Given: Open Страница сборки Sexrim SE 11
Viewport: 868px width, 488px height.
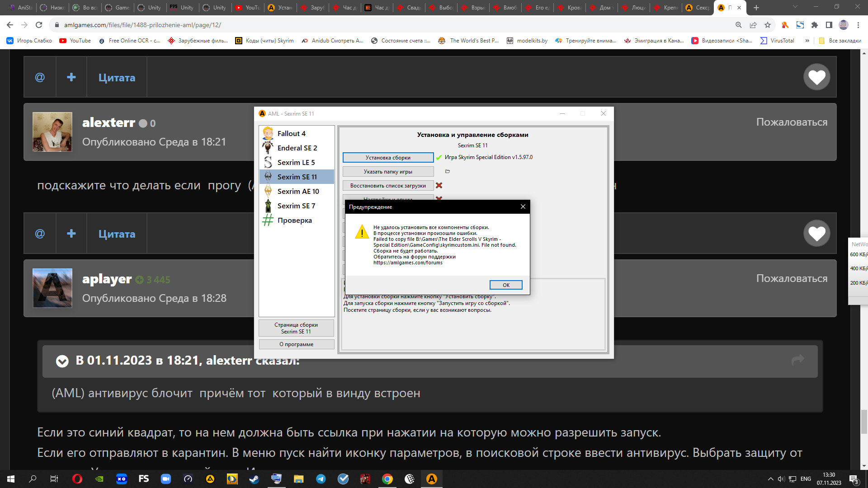Looking at the screenshot, I should pyautogui.click(x=296, y=328).
